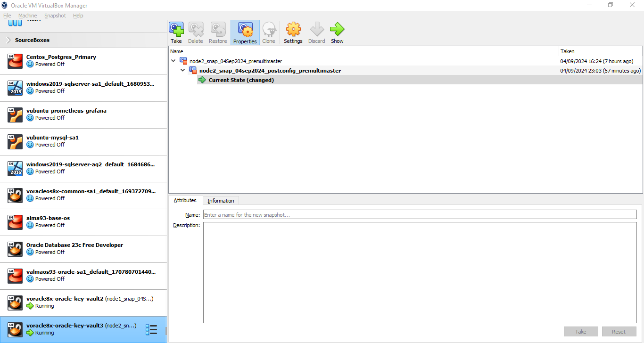Select the voracleos8x-common-sa1_default machine

coord(83,195)
